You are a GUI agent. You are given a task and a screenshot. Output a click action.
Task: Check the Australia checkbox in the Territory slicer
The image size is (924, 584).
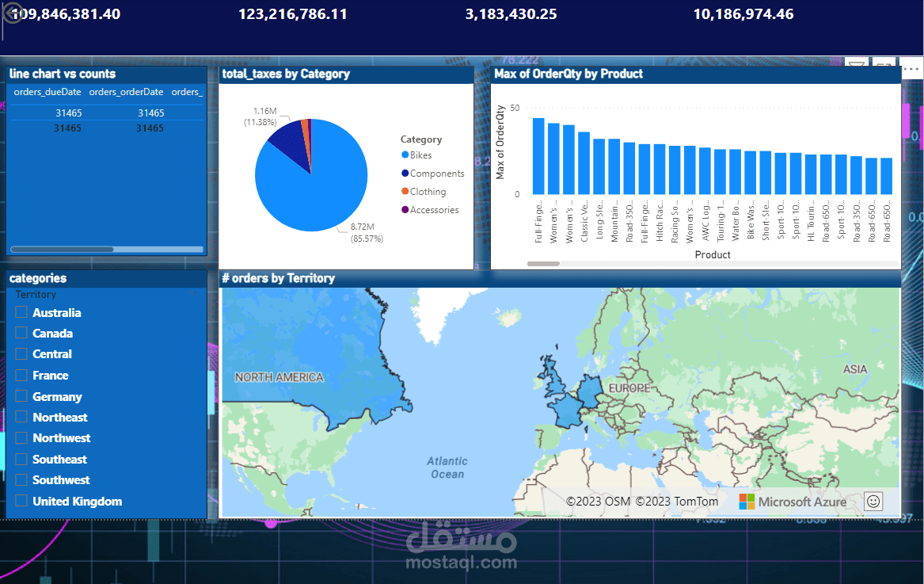(20, 311)
